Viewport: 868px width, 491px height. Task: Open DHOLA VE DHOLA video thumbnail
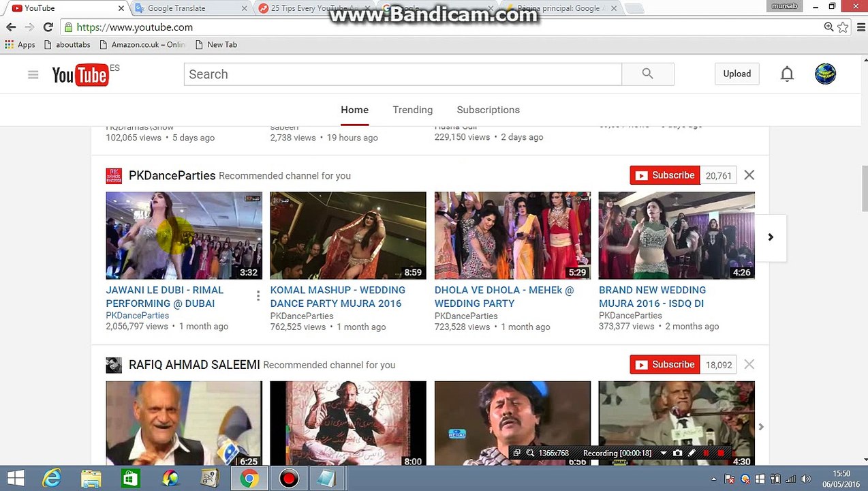point(512,235)
